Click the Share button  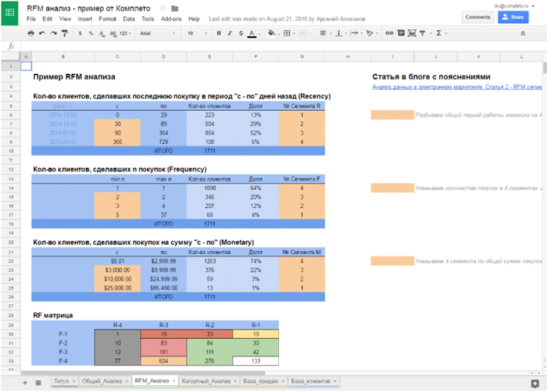513,17
